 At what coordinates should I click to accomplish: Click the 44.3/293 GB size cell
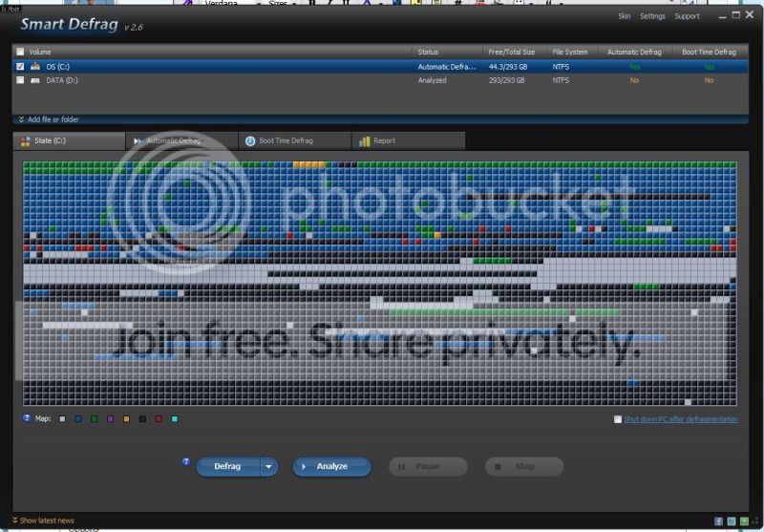tap(508, 67)
